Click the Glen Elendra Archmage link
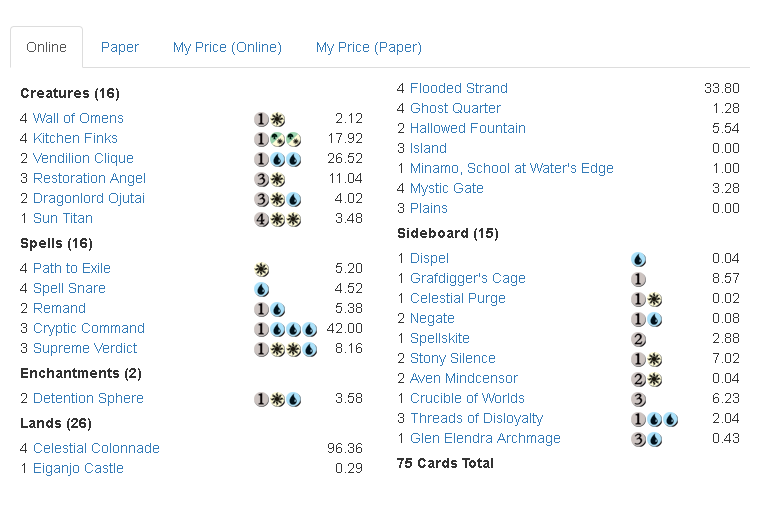The image size is (757, 522). pos(485,438)
